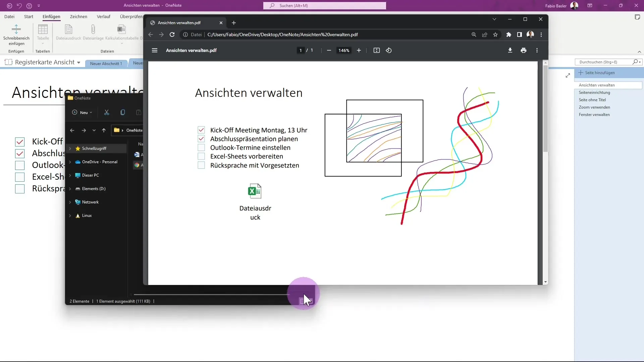Viewport: 644px width, 362px height.
Task: Click the OneNote undo icon
Action: 19,6
